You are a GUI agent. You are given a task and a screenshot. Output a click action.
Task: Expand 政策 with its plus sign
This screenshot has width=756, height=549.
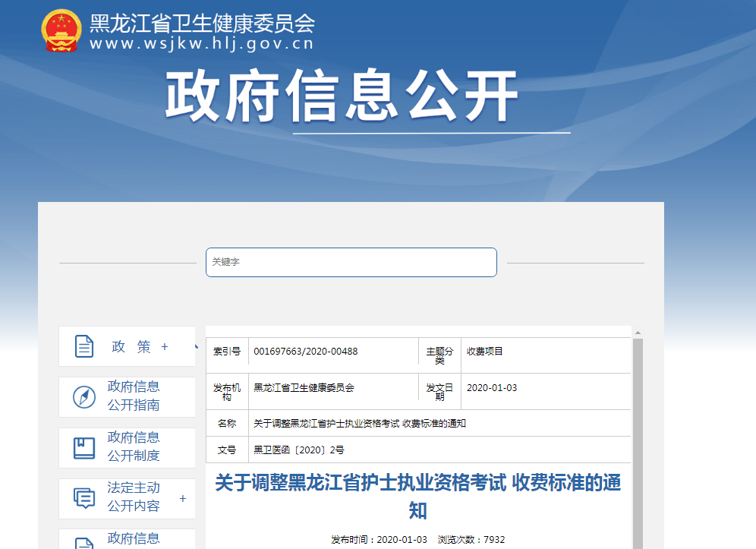pos(165,346)
